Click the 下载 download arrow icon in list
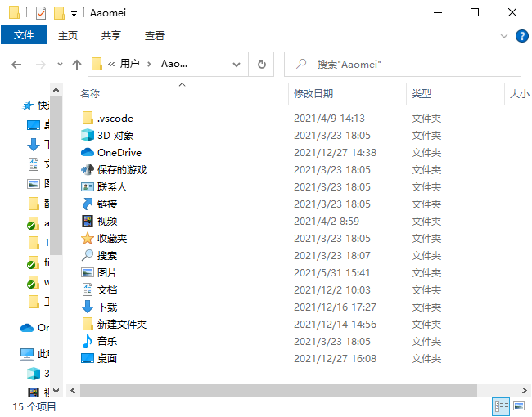The width and height of the screenshot is (532, 417). tap(88, 307)
